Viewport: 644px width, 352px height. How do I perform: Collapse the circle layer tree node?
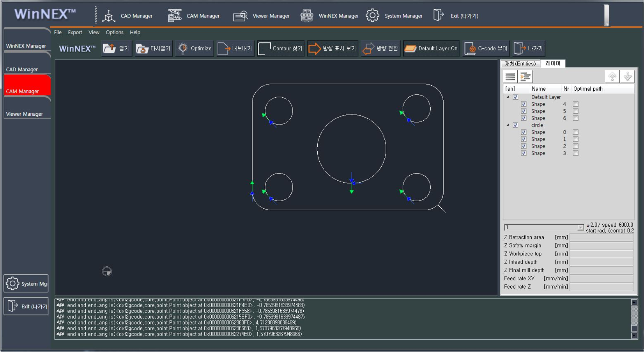tap(508, 125)
